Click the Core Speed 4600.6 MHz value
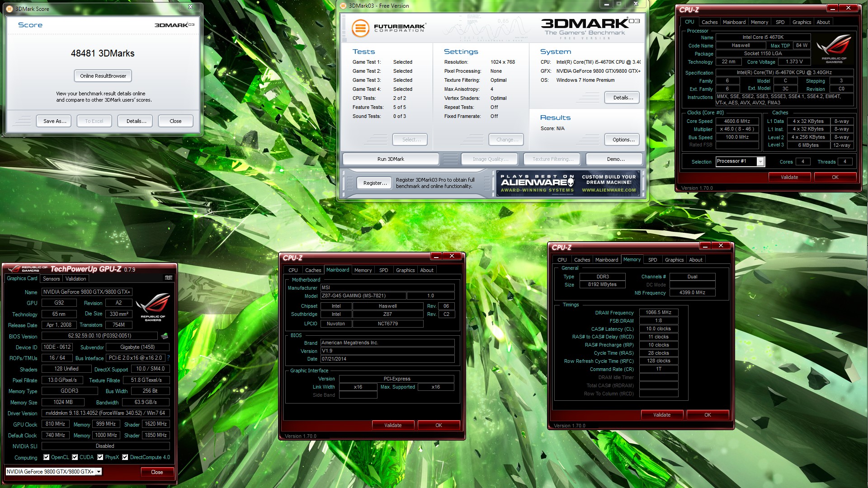Image resolution: width=868 pixels, height=488 pixels. click(737, 121)
